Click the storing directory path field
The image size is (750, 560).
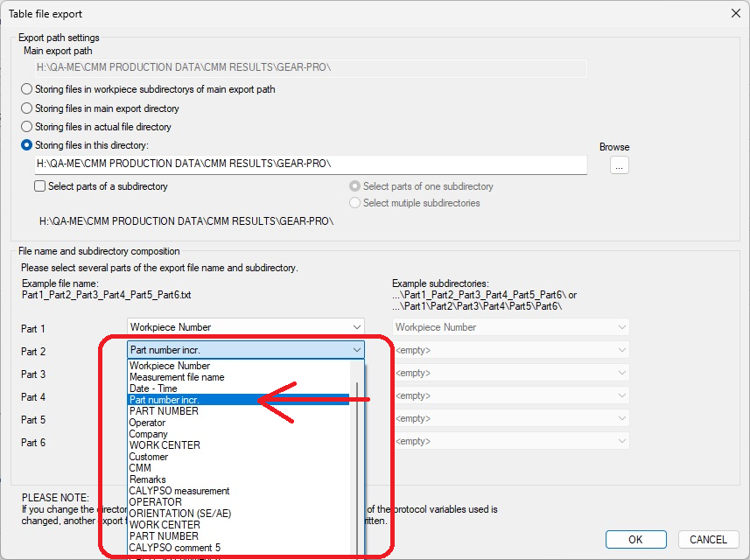(x=311, y=164)
